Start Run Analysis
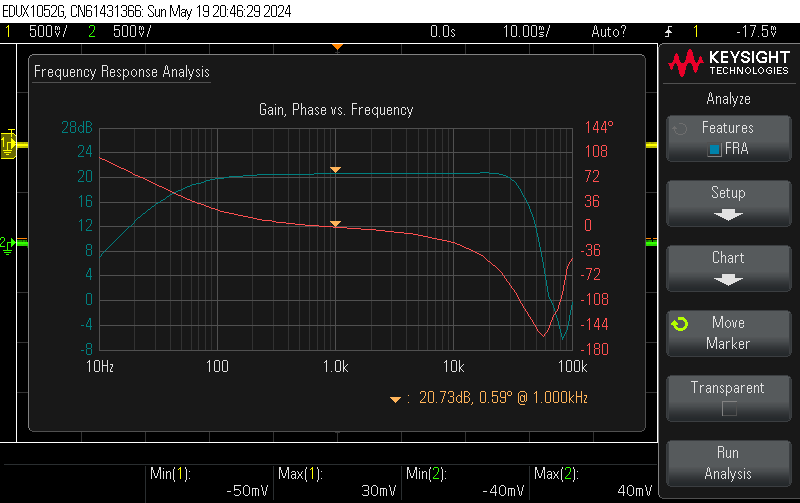 coord(729,463)
